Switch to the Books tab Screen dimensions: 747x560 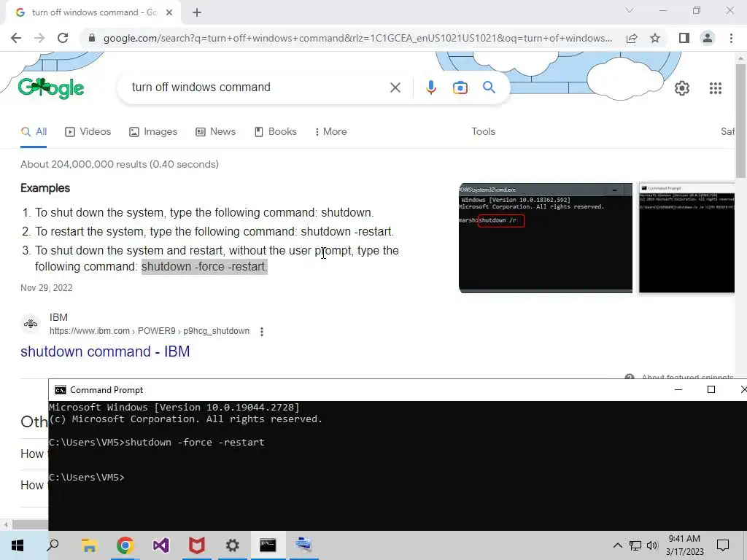(x=276, y=132)
